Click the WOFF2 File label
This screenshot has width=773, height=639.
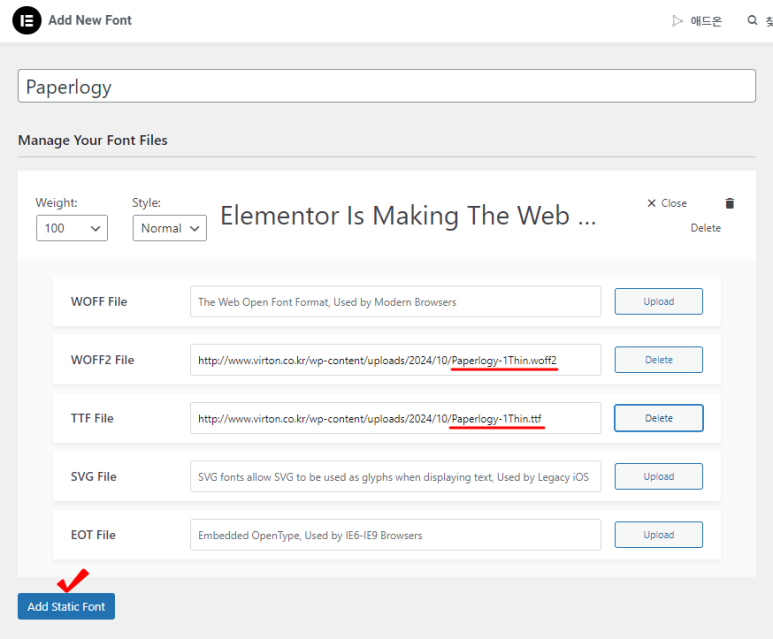coord(103,360)
